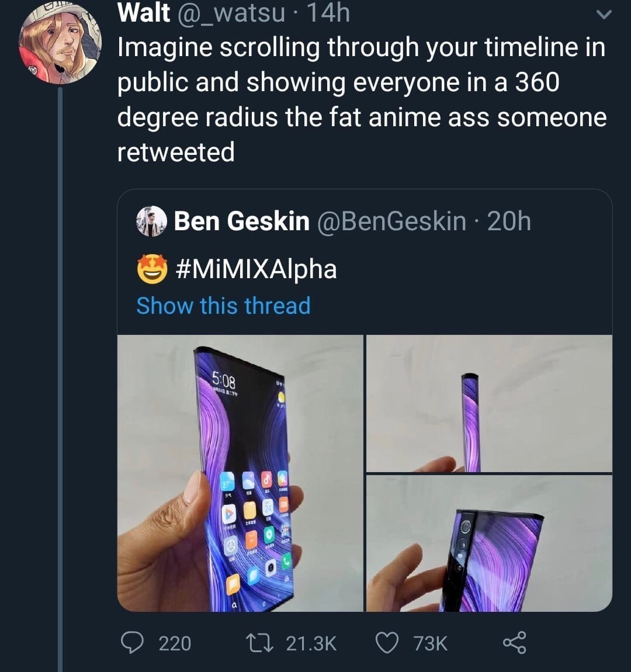
Task: Expand the tweet options chevron
Action: pos(604,15)
